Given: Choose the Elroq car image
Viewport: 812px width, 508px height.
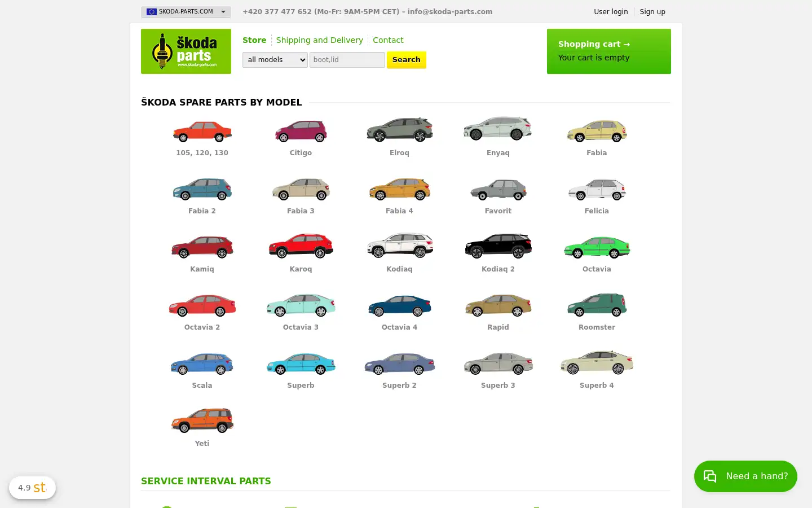Looking at the screenshot, I should 399,129.
